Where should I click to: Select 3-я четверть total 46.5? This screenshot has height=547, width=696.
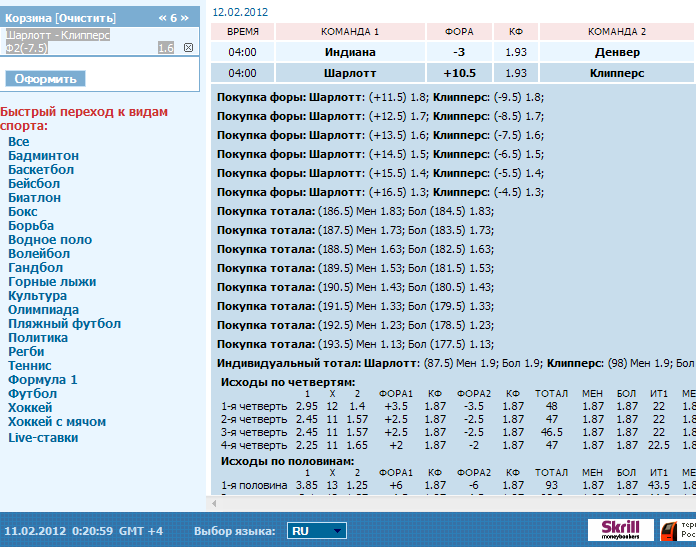[551, 432]
